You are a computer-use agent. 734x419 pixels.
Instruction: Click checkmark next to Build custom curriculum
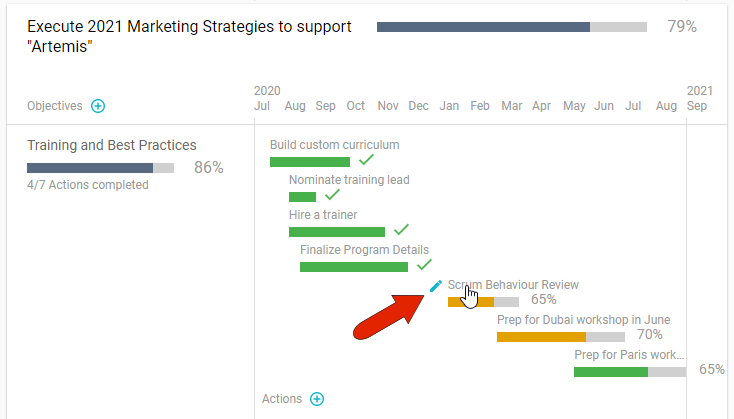366,160
